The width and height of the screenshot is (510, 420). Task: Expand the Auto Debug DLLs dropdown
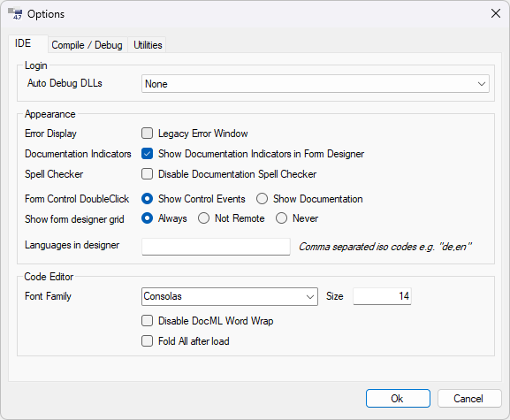point(316,84)
